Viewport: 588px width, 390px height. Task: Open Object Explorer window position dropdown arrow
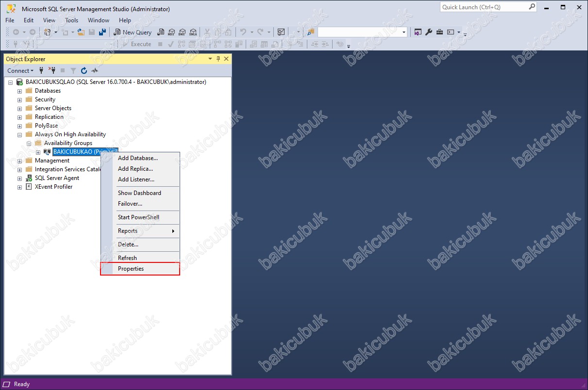pos(210,59)
